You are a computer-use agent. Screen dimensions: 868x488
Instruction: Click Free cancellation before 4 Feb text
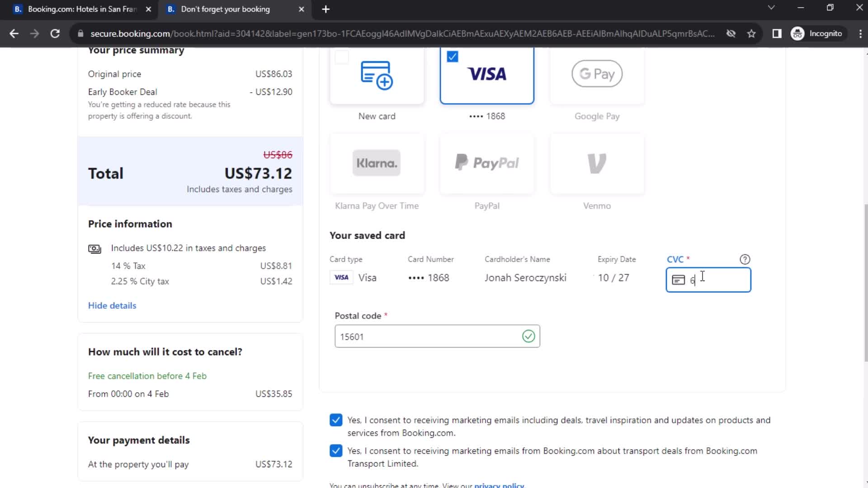click(x=147, y=376)
